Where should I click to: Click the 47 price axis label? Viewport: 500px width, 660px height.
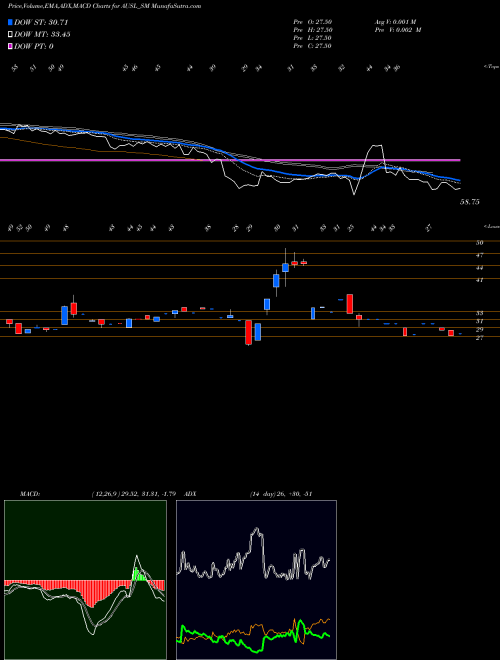[x=480, y=255]
